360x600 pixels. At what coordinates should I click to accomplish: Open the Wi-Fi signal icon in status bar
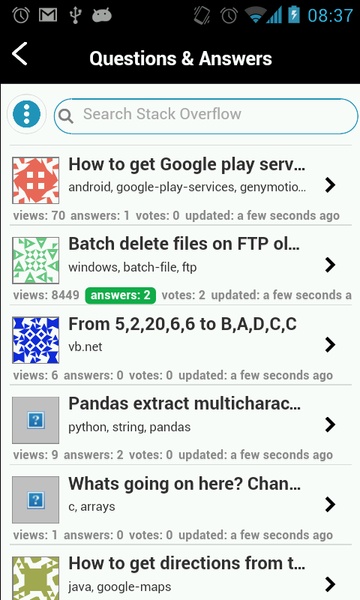point(256,15)
